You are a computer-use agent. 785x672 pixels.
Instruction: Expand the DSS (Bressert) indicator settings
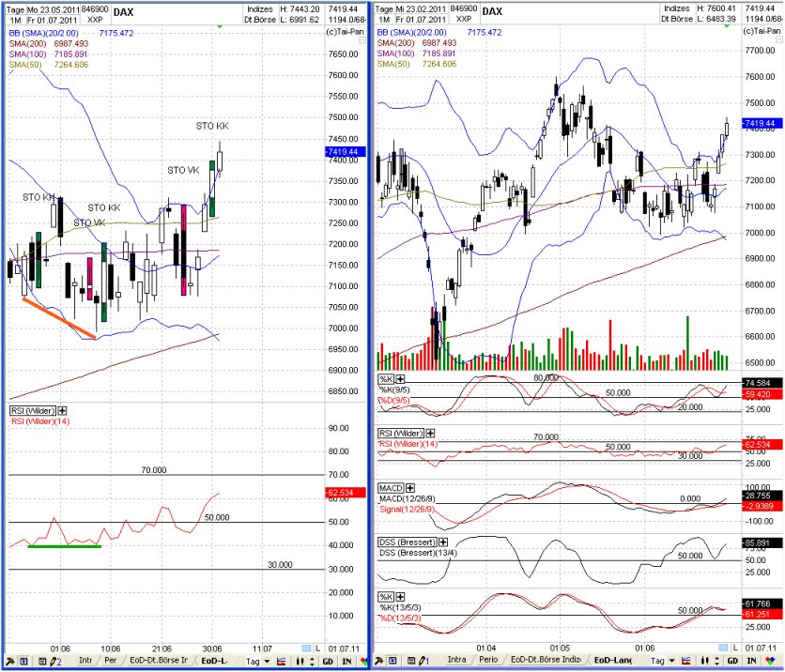(x=443, y=542)
